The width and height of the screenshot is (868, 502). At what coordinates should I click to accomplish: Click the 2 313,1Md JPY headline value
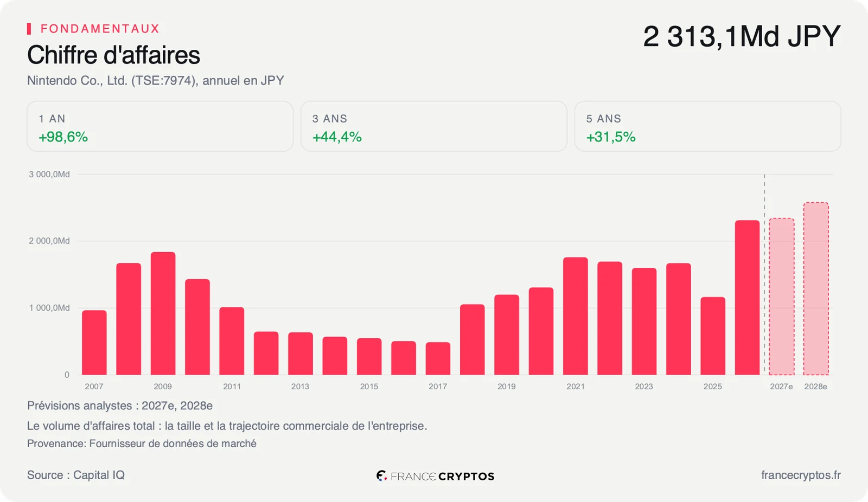742,37
